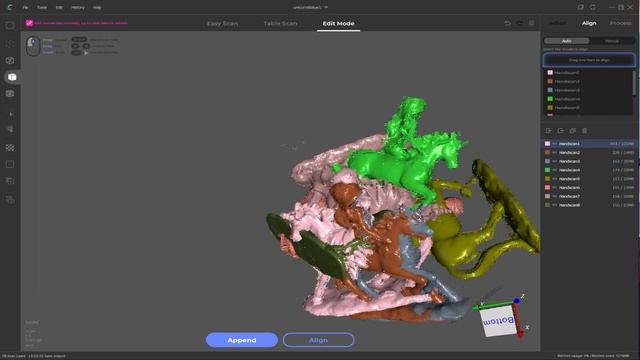Open the Process tab in right panel
The height and width of the screenshot is (360, 640).
[621, 23]
